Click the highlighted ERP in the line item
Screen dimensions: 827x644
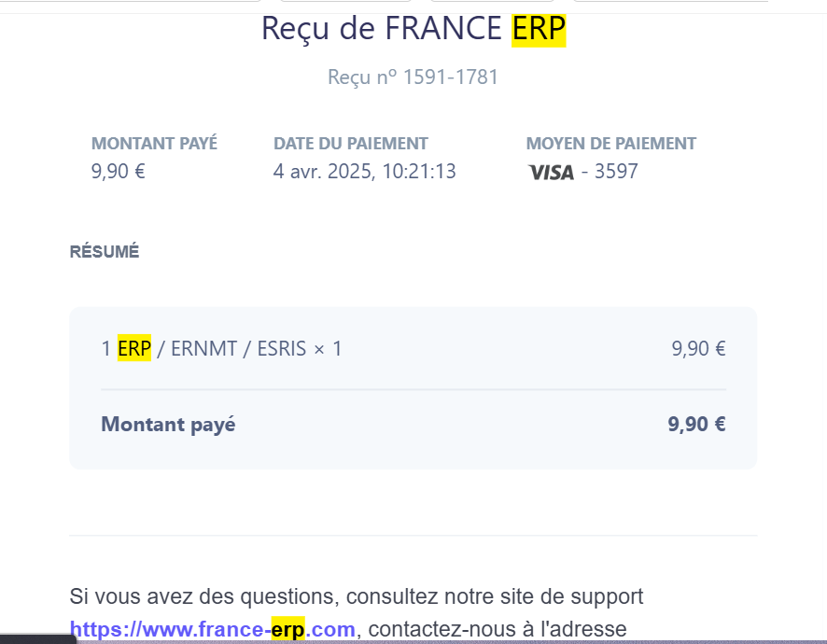(134, 348)
